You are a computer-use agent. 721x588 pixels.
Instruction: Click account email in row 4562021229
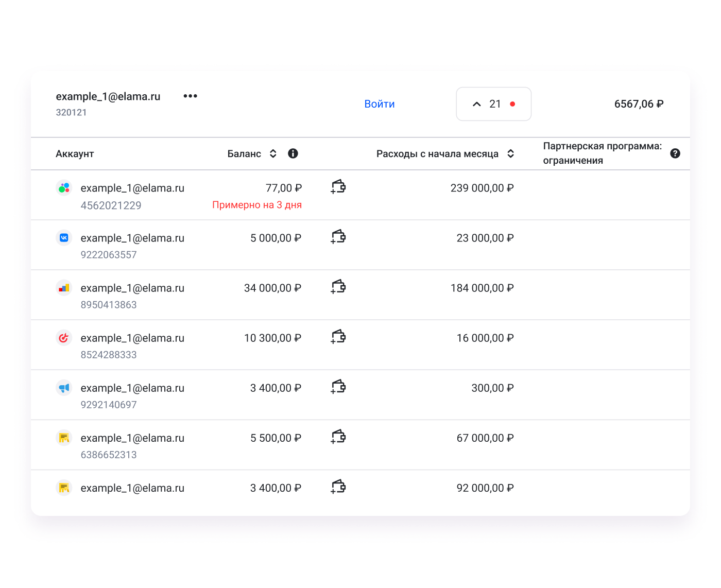tap(132, 188)
